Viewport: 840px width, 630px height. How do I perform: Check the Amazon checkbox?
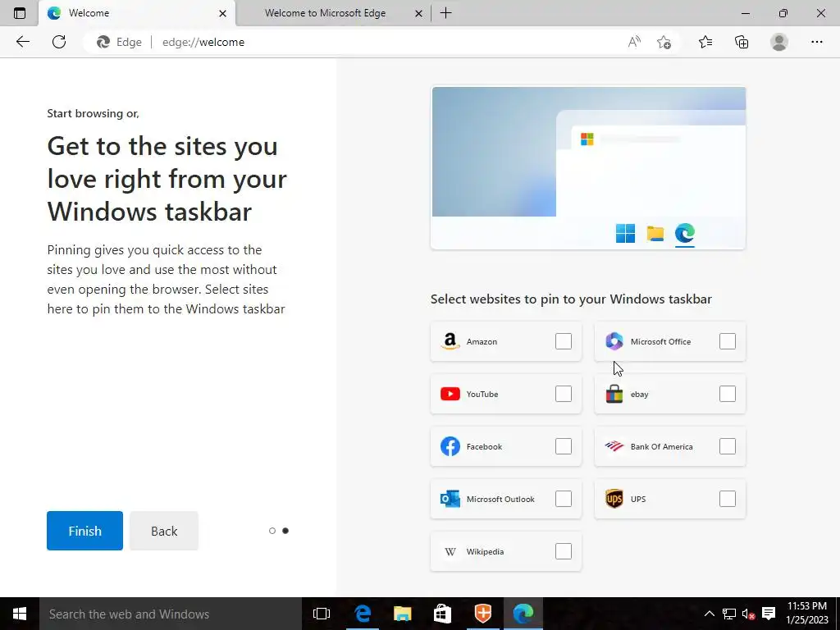(x=564, y=341)
